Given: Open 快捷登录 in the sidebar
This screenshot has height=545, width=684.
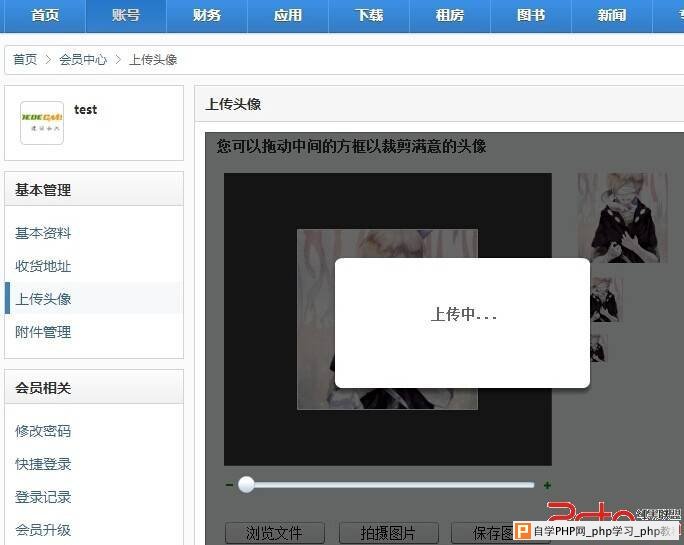Looking at the screenshot, I should (43, 464).
